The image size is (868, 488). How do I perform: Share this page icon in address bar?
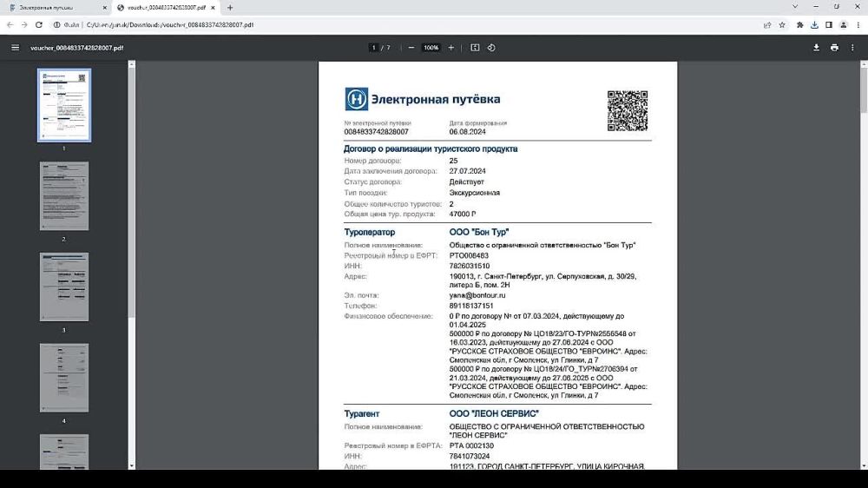click(767, 25)
